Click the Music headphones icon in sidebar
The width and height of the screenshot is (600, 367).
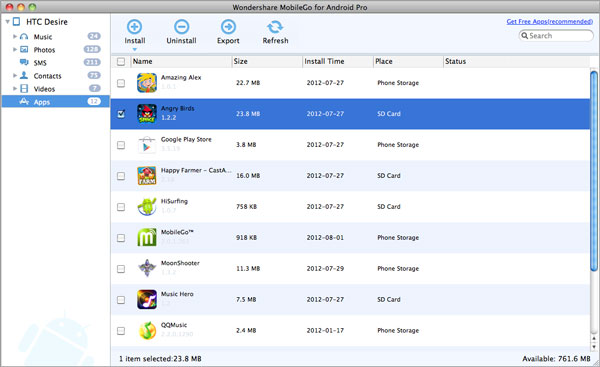24,36
